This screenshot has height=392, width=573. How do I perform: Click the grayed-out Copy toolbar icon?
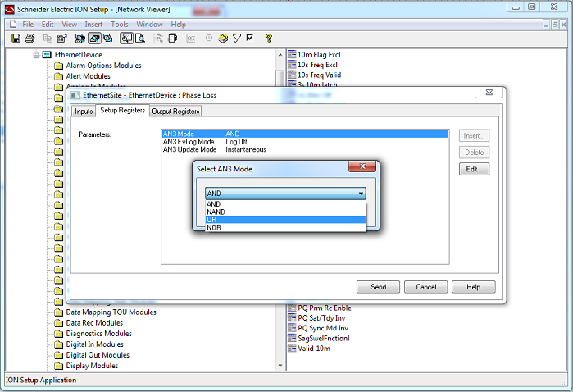[48, 38]
